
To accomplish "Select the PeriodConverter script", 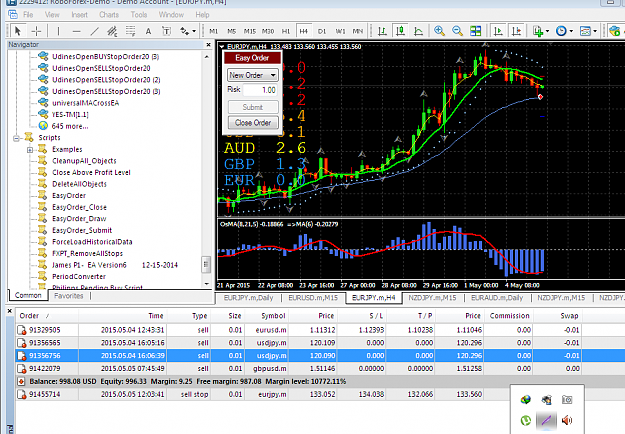I will [79, 277].
